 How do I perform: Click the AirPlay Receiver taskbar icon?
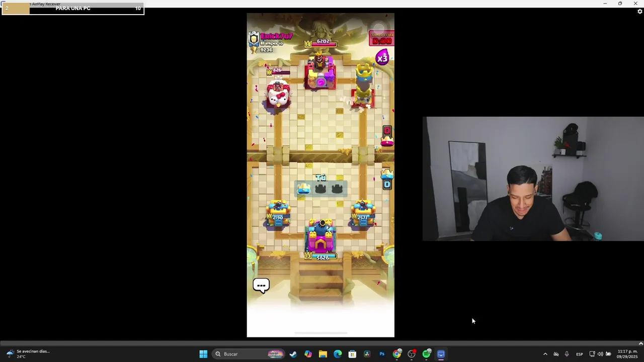pos(441,354)
